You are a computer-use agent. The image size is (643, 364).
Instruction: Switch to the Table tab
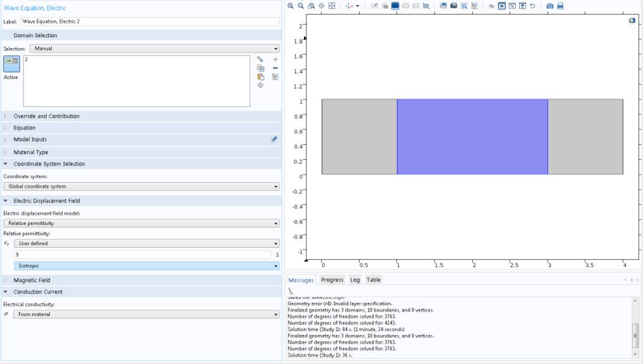coord(374,280)
